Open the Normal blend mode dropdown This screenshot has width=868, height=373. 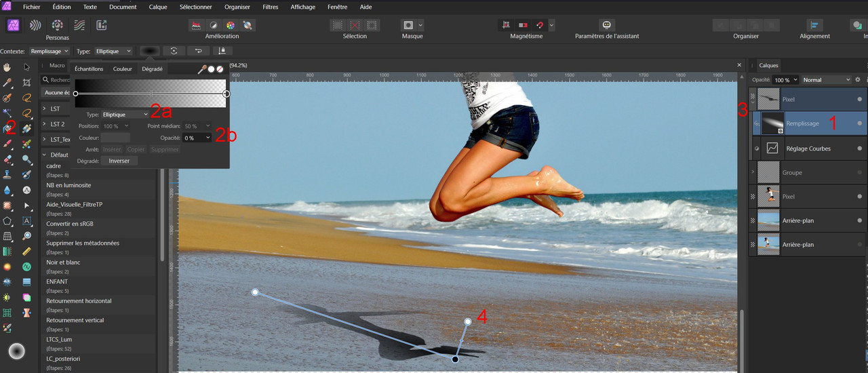point(826,80)
